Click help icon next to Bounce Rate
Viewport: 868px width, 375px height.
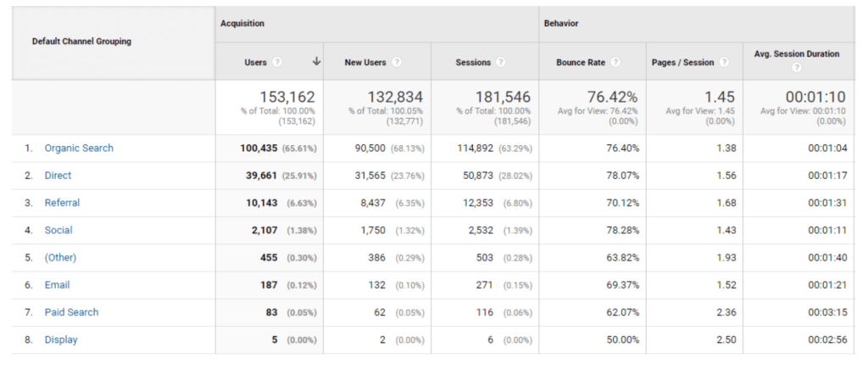point(615,63)
